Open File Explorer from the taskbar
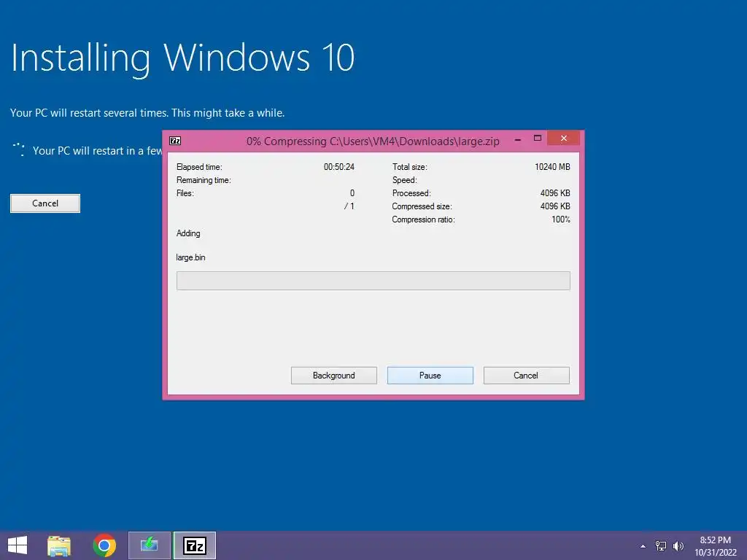Image resolution: width=747 pixels, height=560 pixels. (59, 545)
